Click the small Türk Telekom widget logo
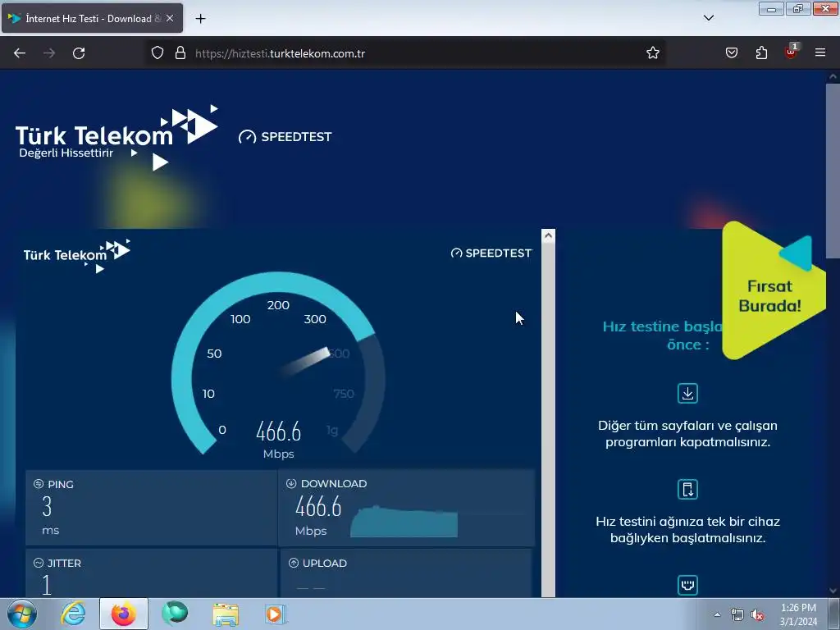The width and height of the screenshot is (840, 630). coord(77,256)
